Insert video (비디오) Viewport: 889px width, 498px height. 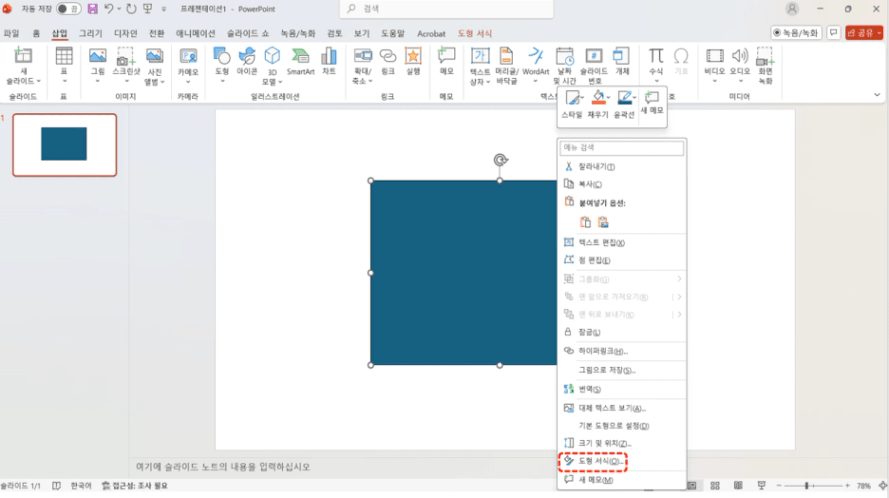(714, 65)
